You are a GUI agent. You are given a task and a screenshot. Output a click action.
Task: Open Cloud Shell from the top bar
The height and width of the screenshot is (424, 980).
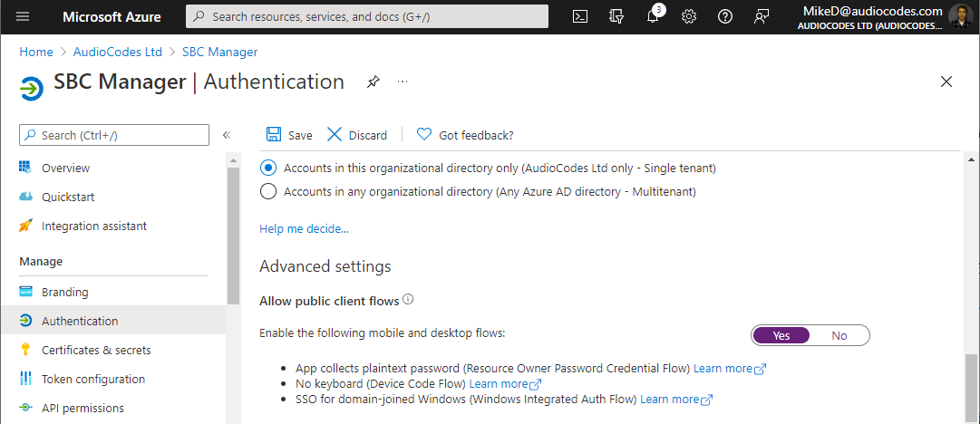coord(580,16)
